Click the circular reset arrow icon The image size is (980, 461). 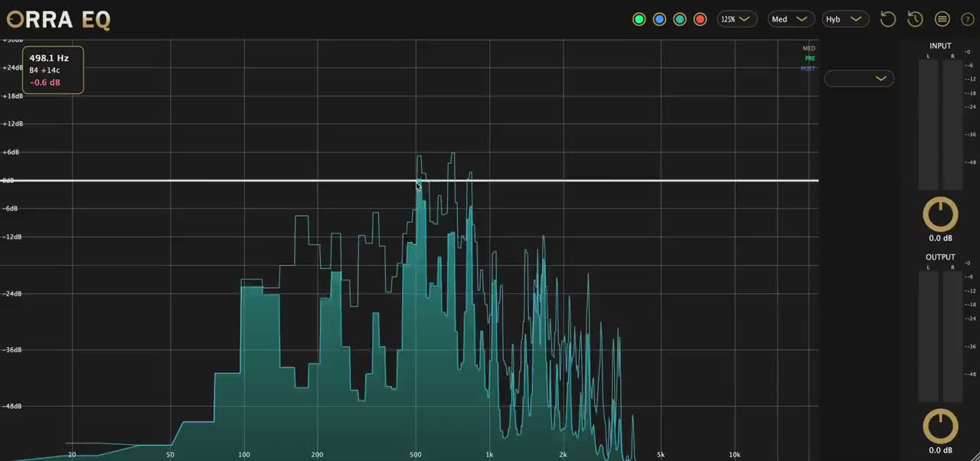(888, 19)
